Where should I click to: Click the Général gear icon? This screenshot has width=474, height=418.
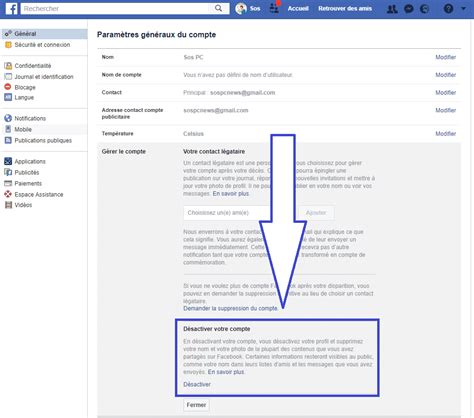pyautogui.click(x=8, y=33)
